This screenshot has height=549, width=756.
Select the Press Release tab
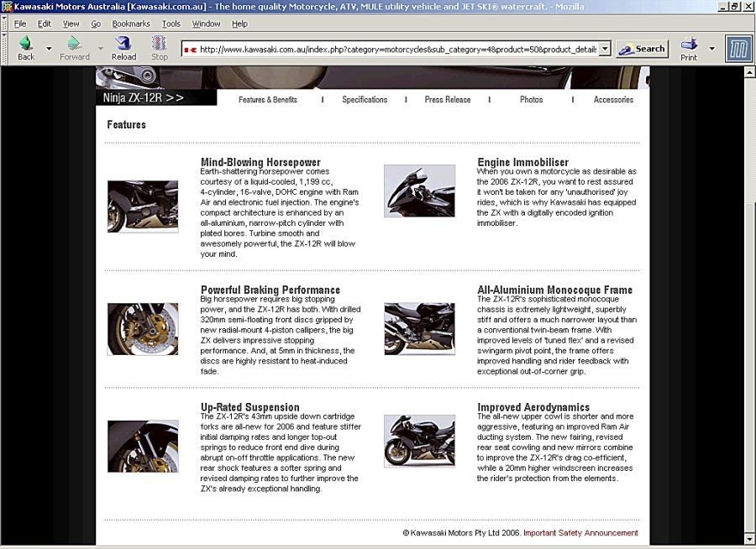click(448, 99)
